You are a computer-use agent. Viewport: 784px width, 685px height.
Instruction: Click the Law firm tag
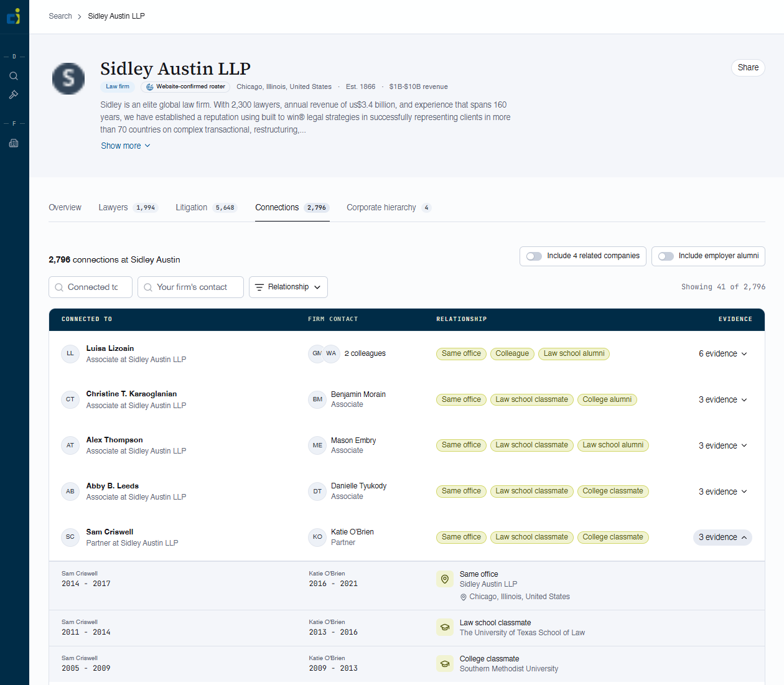coord(118,86)
